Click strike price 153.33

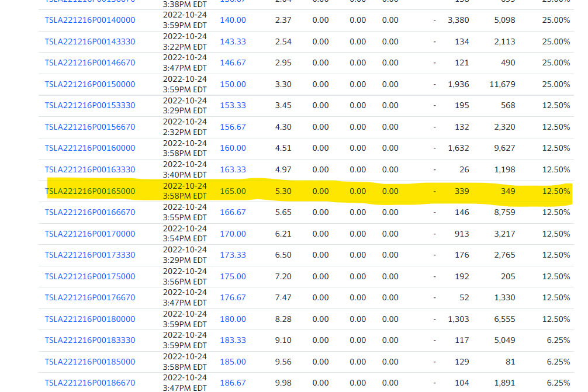tap(233, 105)
